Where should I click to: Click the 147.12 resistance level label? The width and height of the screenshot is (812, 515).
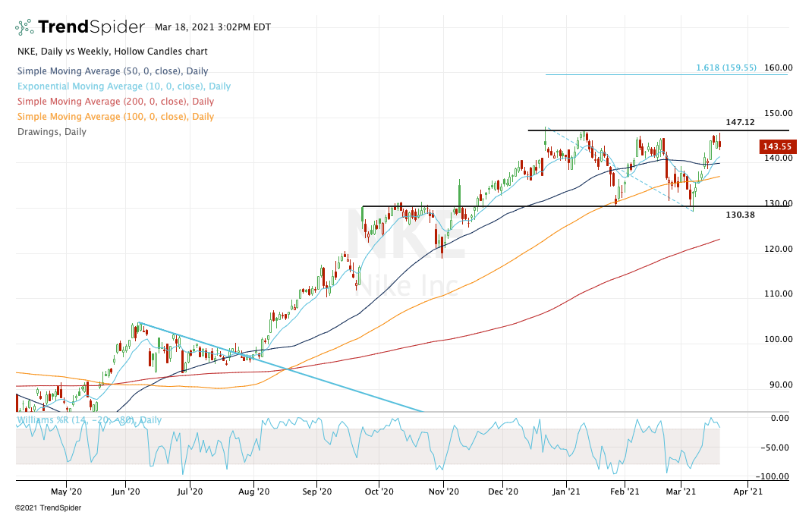(740, 122)
